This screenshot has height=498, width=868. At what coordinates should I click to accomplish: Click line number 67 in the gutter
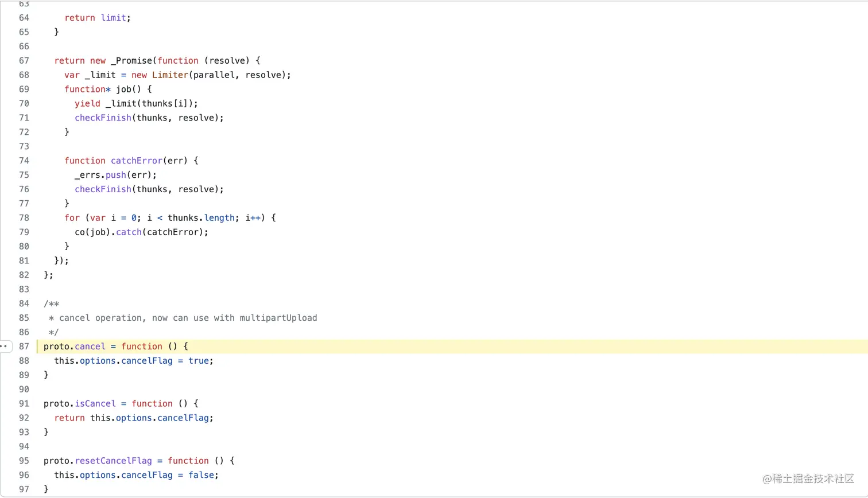tap(24, 61)
